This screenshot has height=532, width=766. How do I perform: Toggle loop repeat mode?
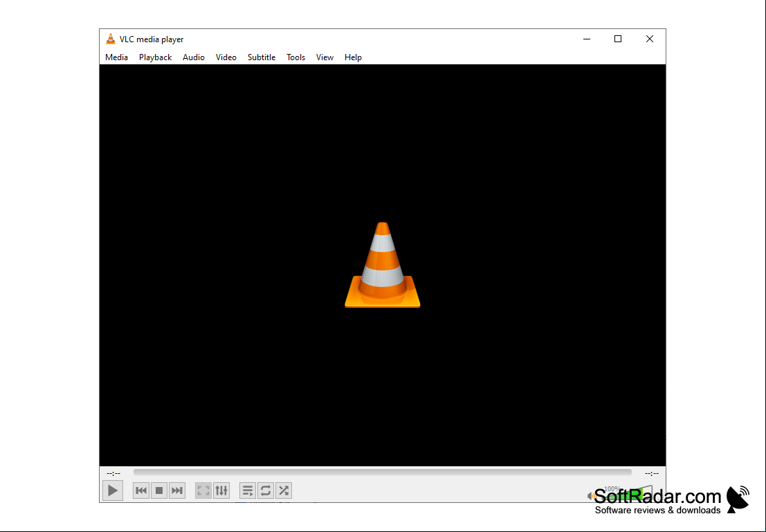(266, 490)
